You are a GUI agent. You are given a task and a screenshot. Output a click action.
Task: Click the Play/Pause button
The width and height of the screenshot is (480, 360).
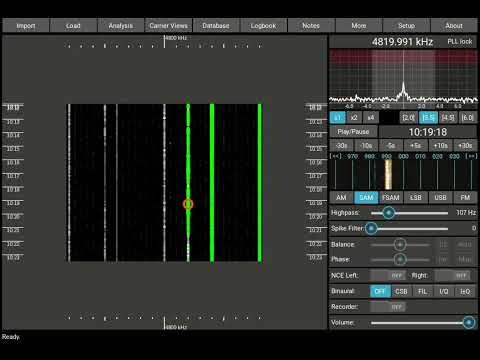click(x=353, y=132)
